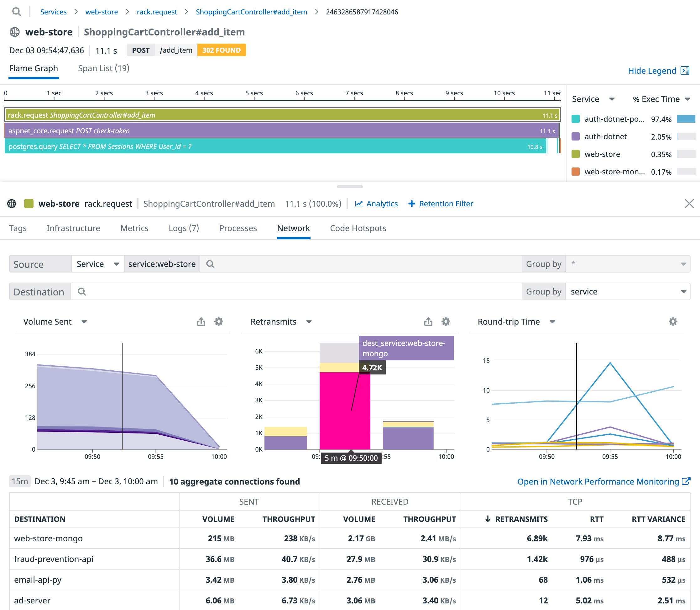Click the Hide Legend panel icon
This screenshot has height=610, width=700.
tap(685, 71)
